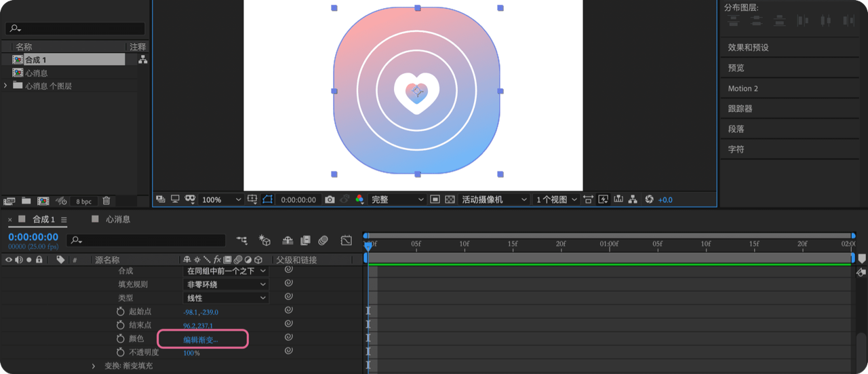Open grid and guide options icon
The width and height of the screenshot is (868, 374).
point(252,200)
